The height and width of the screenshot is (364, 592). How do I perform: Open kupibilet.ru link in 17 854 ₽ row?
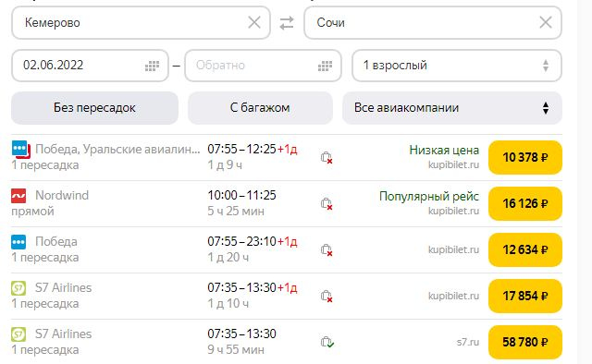[x=453, y=297]
